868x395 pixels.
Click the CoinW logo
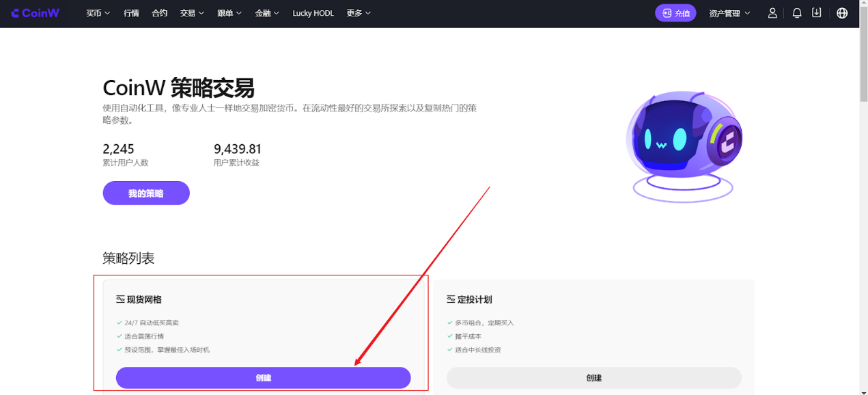(x=36, y=13)
